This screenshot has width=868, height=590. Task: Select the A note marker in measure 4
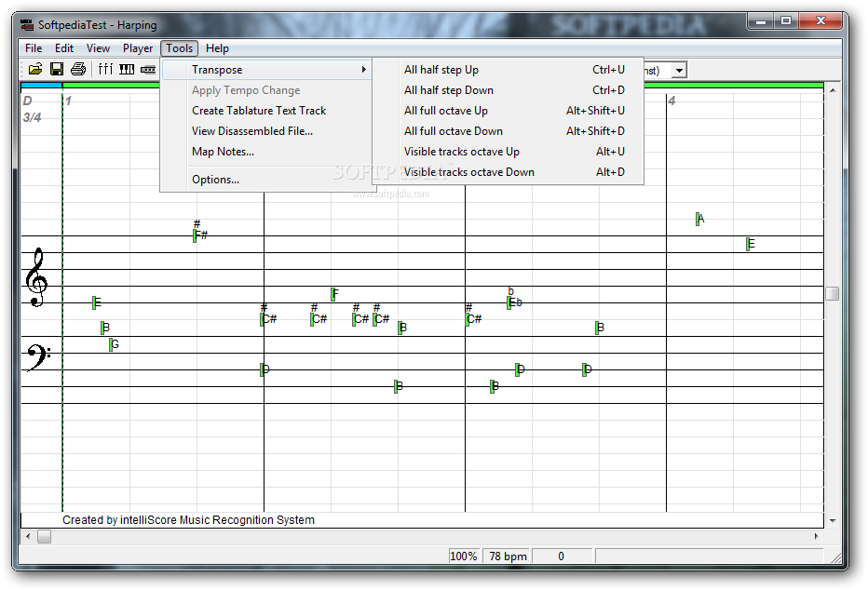click(x=699, y=219)
